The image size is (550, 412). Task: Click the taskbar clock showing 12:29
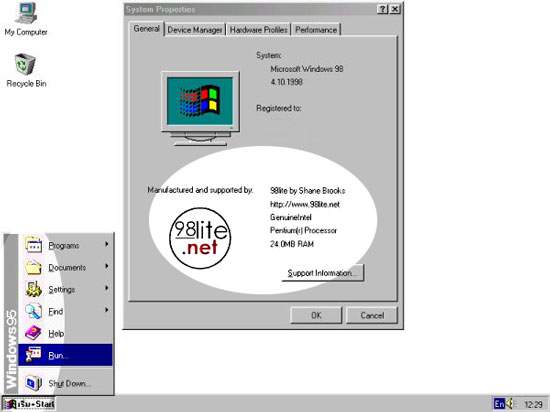[534, 404]
